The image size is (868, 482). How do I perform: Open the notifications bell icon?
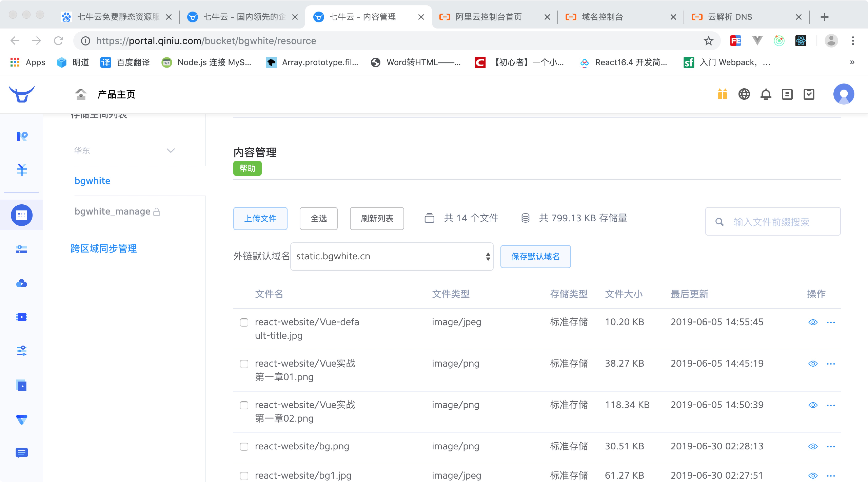pos(766,94)
